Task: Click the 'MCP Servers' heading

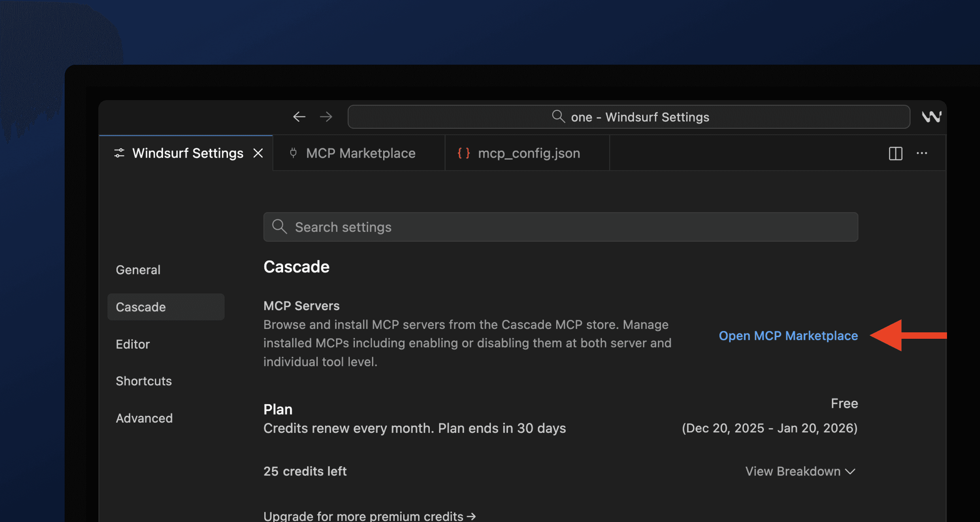Action: coord(301,306)
